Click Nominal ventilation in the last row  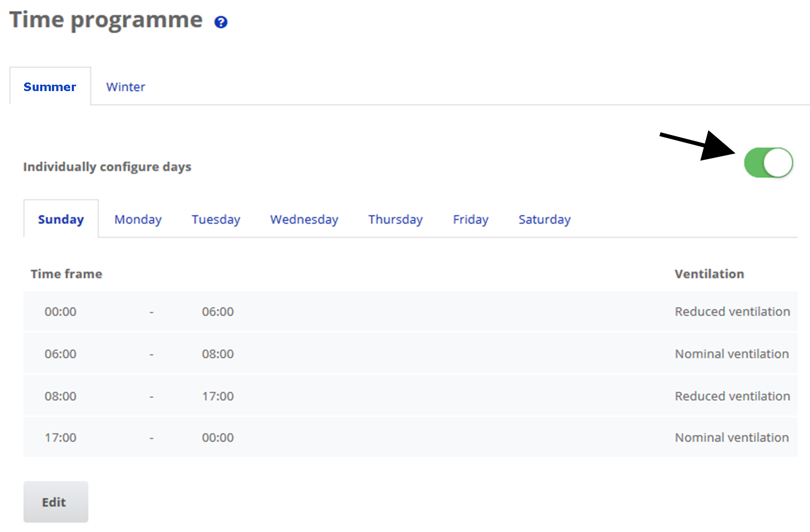(731, 437)
